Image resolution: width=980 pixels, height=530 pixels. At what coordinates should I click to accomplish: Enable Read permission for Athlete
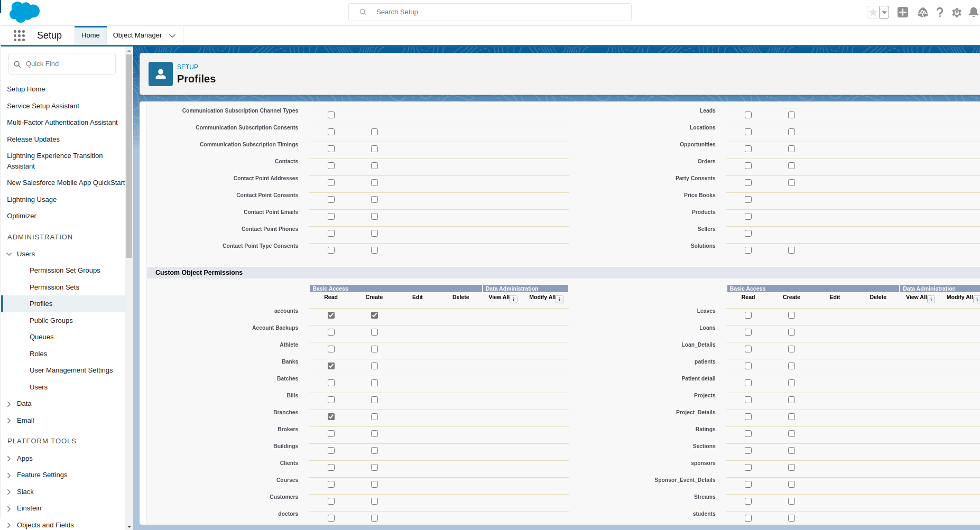click(x=331, y=349)
